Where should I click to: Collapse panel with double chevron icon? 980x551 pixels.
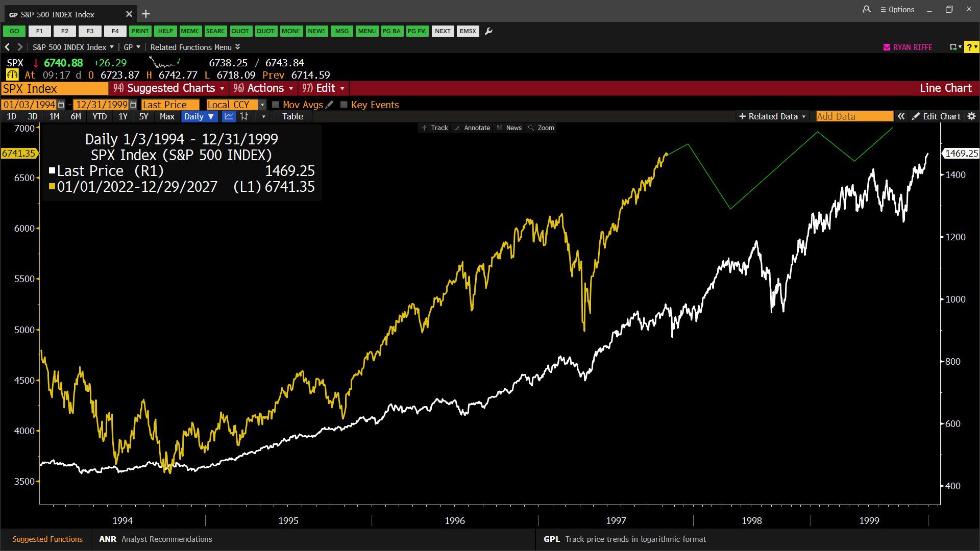pos(901,116)
